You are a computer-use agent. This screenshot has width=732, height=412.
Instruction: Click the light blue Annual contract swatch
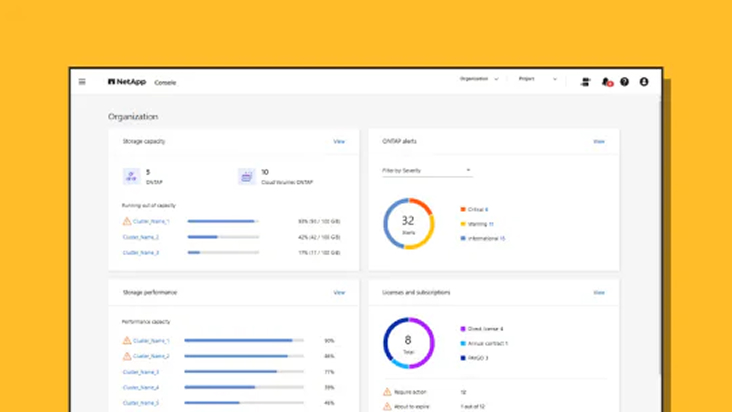tap(463, 343)
